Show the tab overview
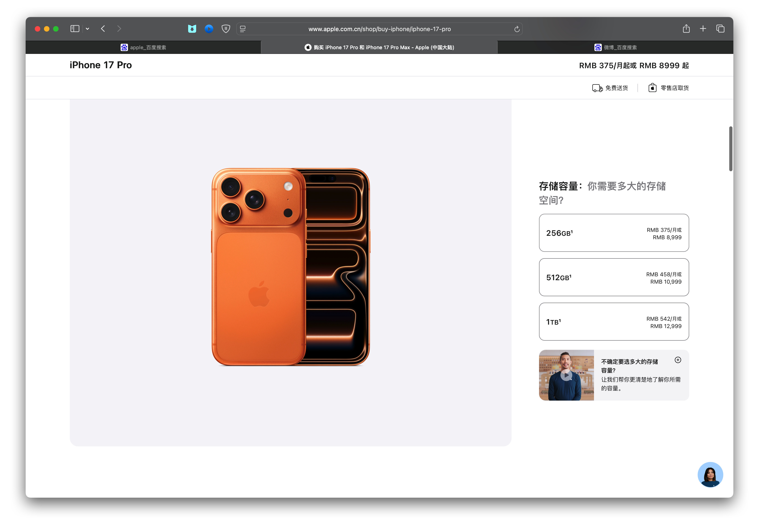This screenshot has width=759, height=532. [x=720, y=29]
